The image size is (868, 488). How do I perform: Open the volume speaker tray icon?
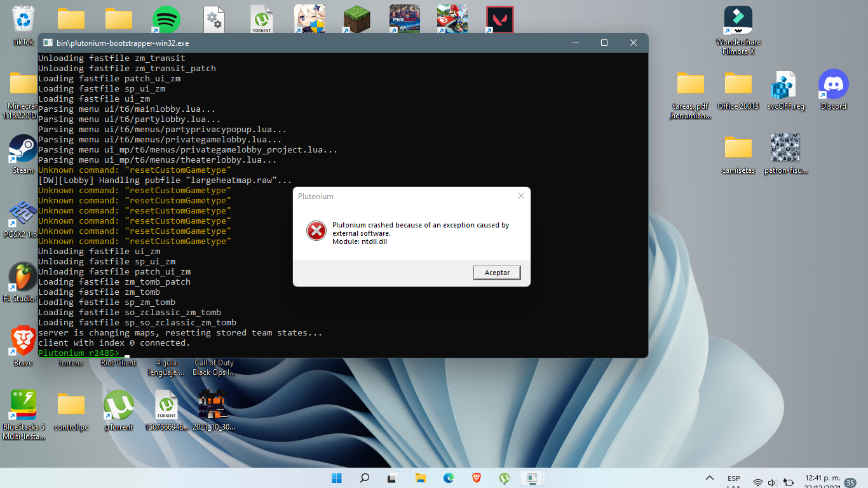coord(773,482)
